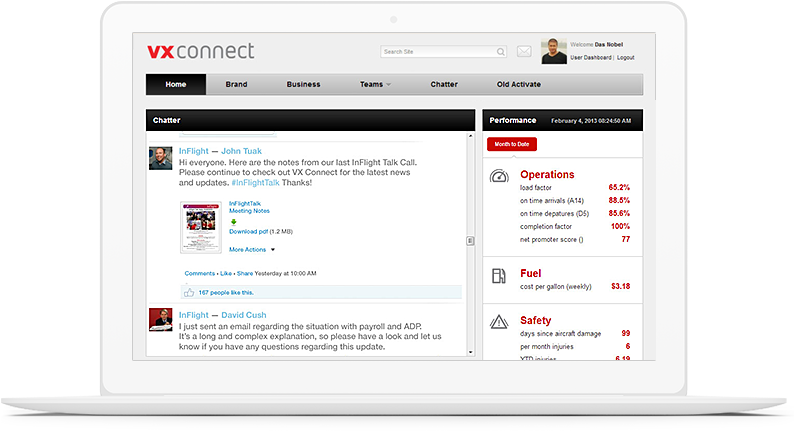Click the Chatter scrollbar thumb
Viewport: 794px width, 431px height.
click(470, 241)
